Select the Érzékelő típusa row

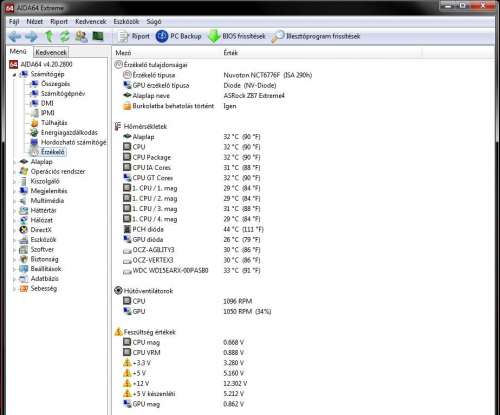(217, 75)
